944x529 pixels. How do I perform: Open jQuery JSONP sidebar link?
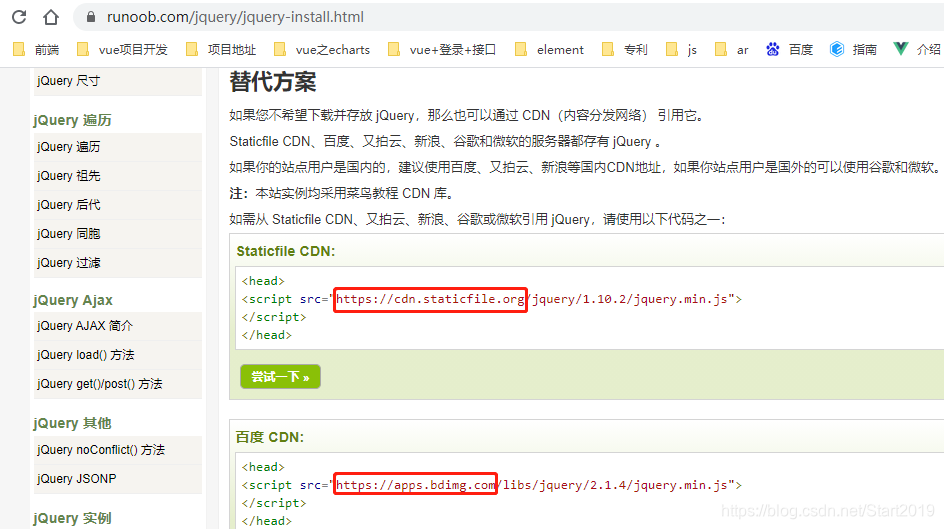118,479
